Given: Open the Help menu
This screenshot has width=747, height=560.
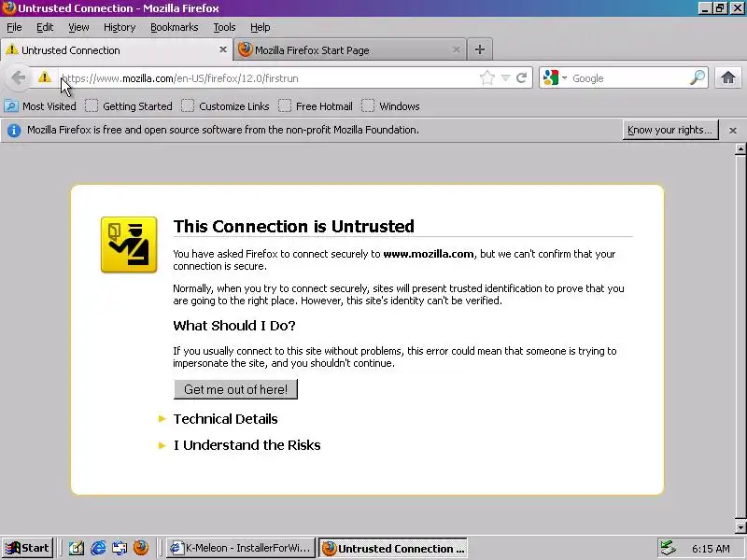Looking at the screenshot, I should click(x=261, y=27).
